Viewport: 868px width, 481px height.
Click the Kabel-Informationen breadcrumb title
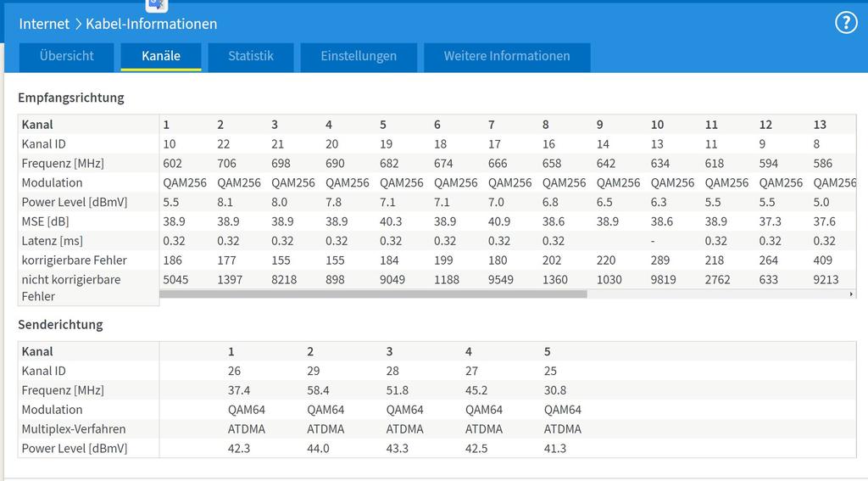[x=157, y=24]
